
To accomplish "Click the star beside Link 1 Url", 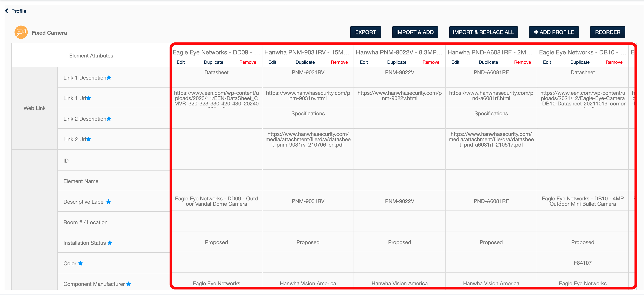I will tap(89, 98).
